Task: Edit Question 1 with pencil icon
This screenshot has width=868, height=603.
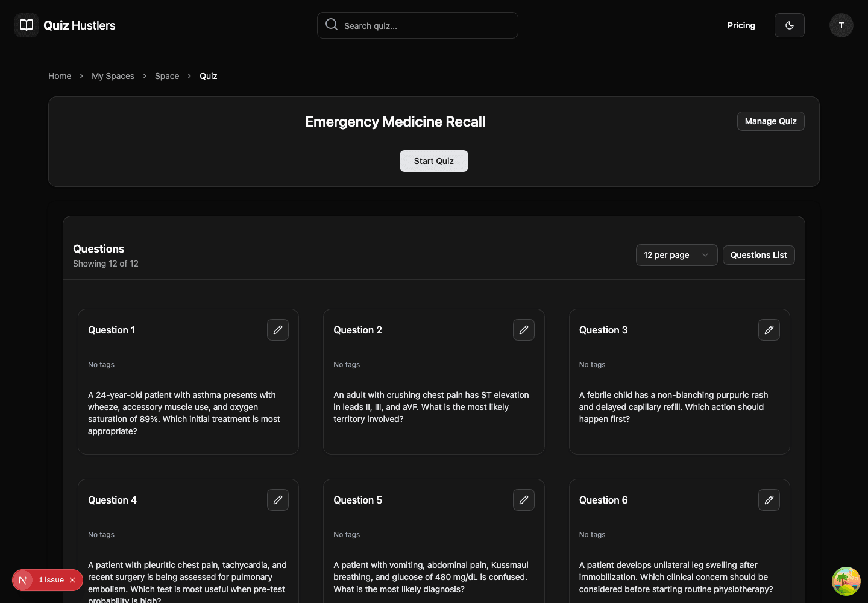Action: (278, 330)
